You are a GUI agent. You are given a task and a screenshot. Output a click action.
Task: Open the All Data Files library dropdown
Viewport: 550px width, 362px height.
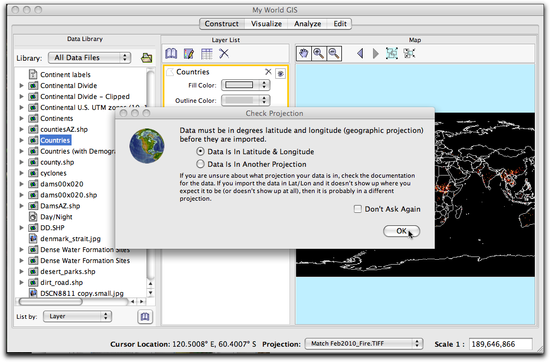pyautogui.click(x=89, y=58)
